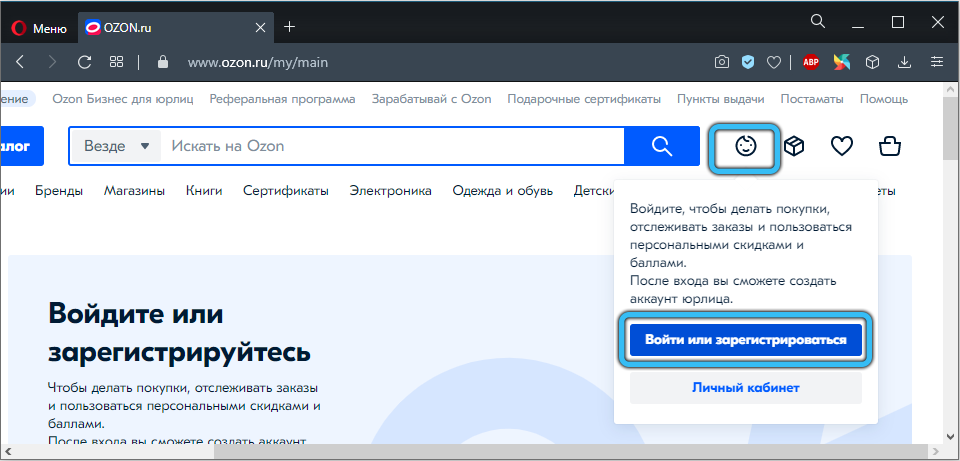Image resolution: width=960 pixels, height=461 pixels.
Task: Open Реферальная программа link
Action: (x=282, y=99)
